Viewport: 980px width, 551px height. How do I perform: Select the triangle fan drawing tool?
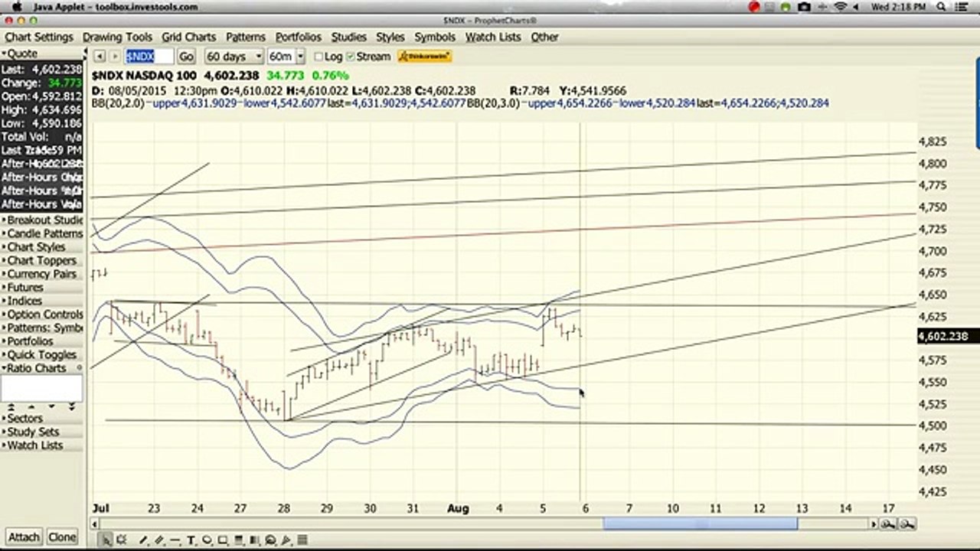(x=286, y=540)
